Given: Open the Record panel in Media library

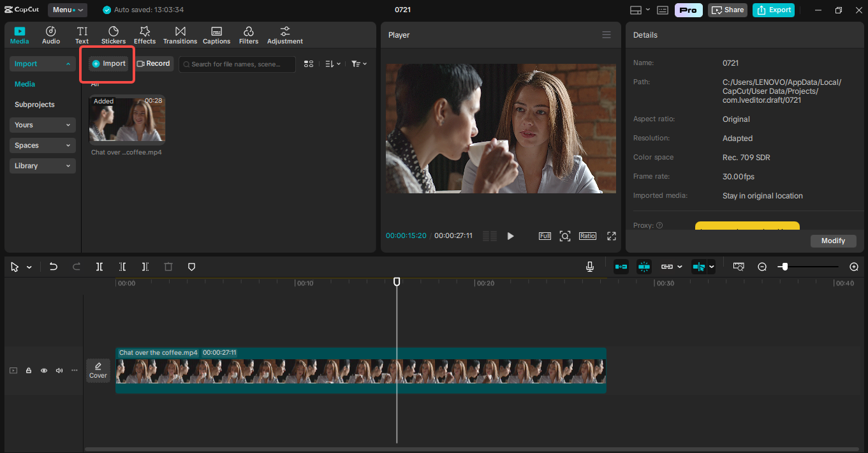Looking at the screenshot, I should pyautogui.click(x=154, y=63).
